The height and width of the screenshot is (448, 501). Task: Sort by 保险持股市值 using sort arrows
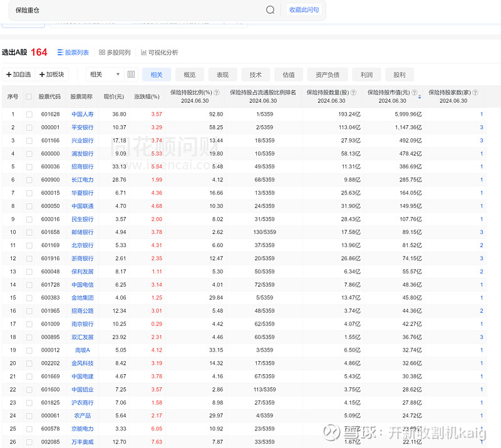[x=420, y=96]
